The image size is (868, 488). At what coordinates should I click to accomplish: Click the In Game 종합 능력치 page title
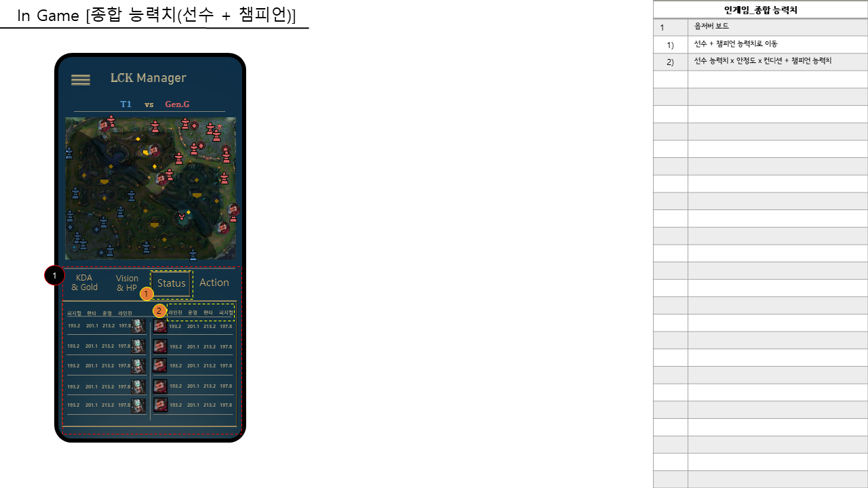157,16
